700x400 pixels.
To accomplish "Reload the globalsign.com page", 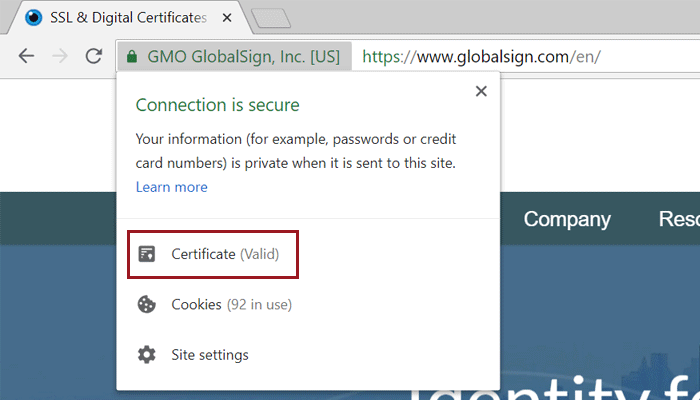I will pos(94,56).
